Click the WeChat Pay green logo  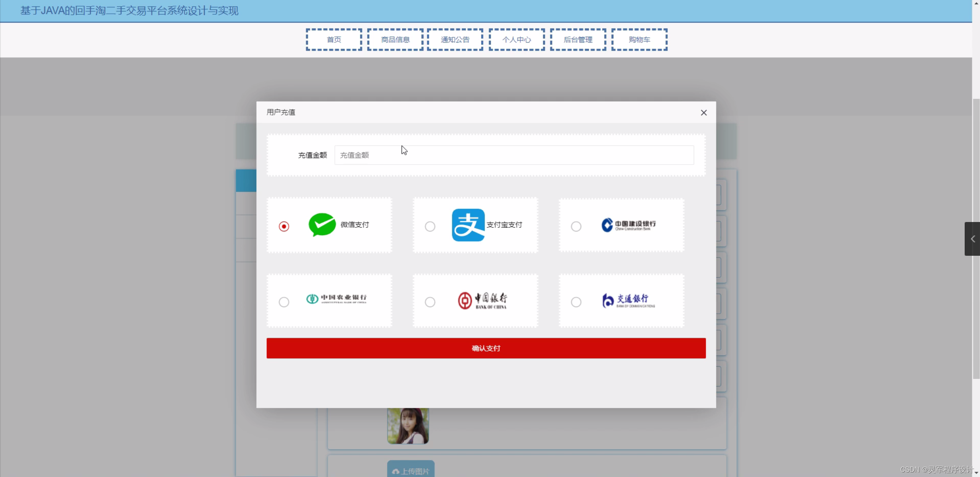322,225
